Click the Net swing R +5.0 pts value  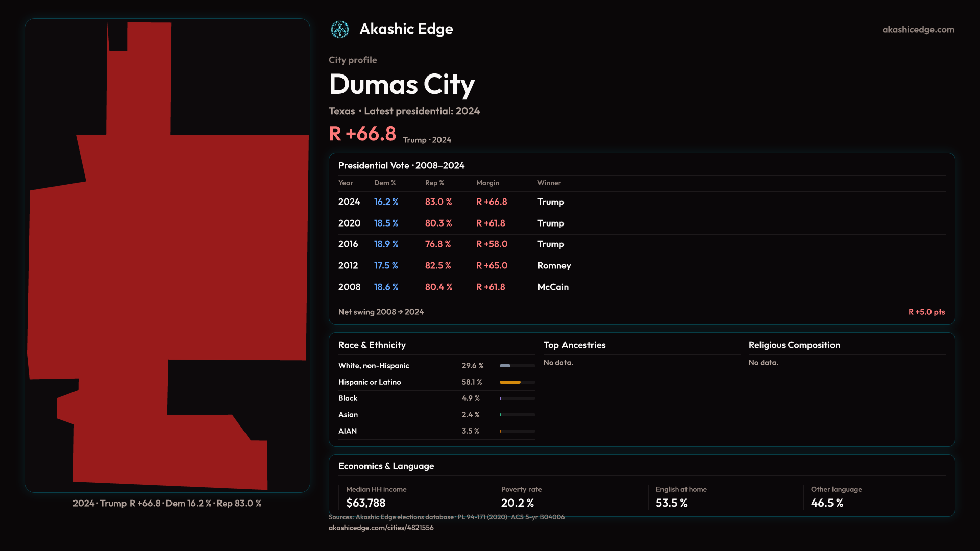click(x=926, y=312)
